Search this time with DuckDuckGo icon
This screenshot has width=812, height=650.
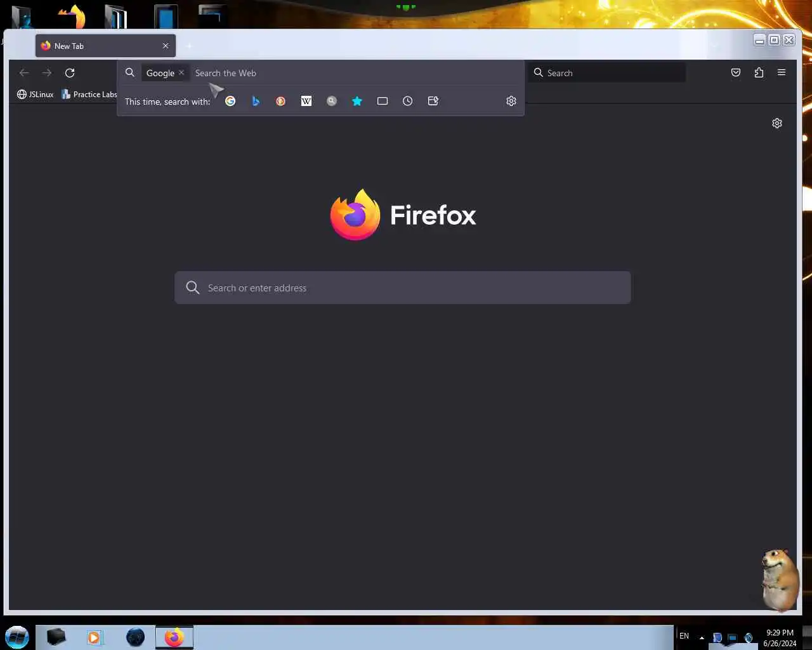click(281, 101)
